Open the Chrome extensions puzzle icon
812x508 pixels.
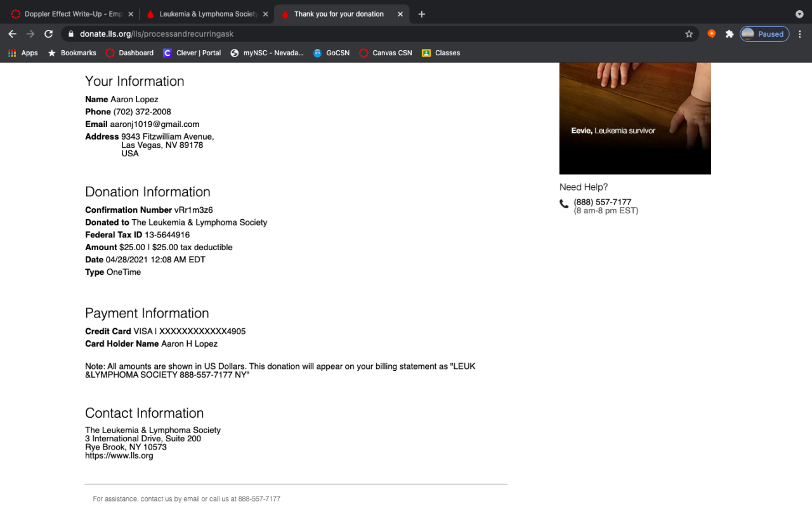(x=730, y=34)
